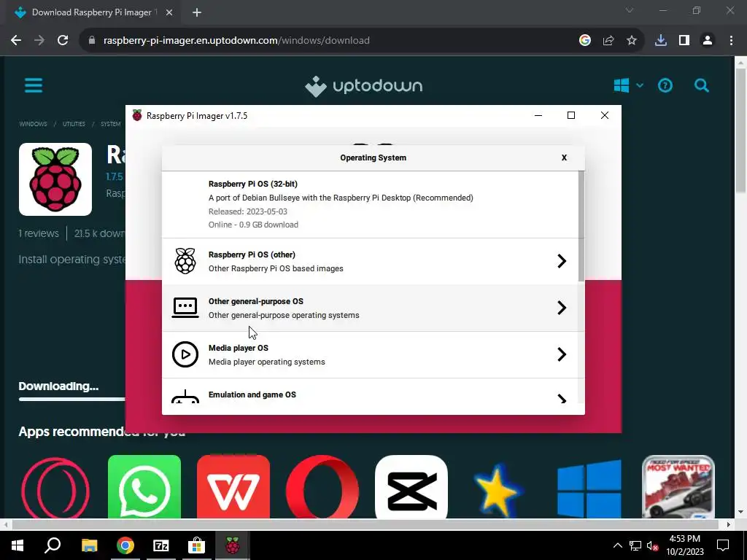Share this page icon

click(x=608, y=41)
